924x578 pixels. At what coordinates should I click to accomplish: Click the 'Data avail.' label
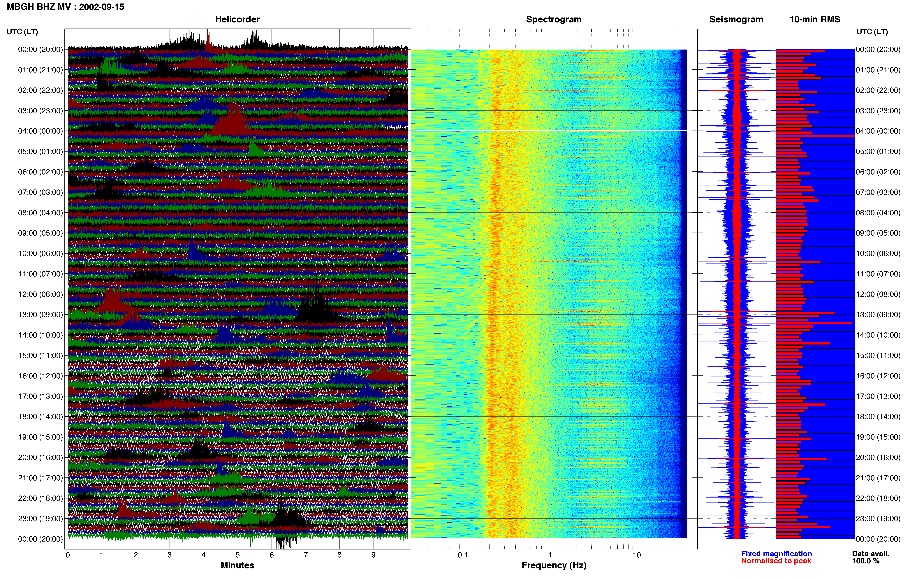(x=870, y=554)
